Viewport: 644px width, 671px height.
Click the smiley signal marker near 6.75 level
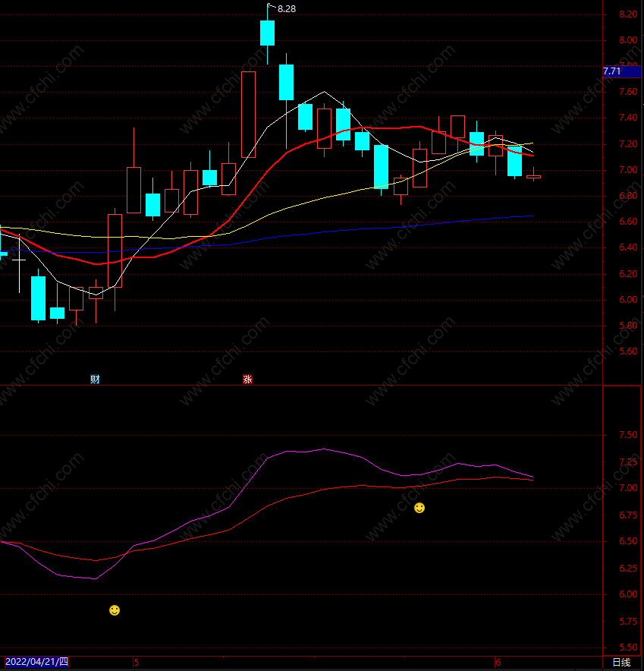(x=419, y=508)
